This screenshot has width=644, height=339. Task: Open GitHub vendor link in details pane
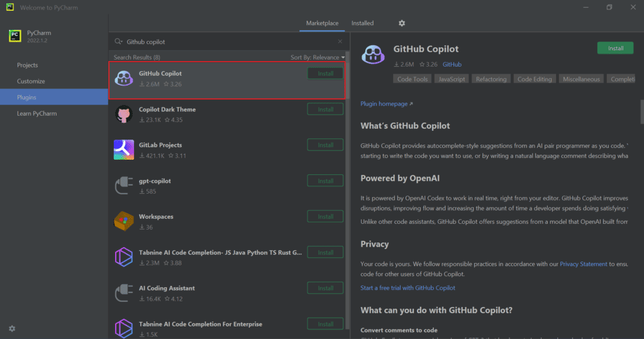tap(452, 65)
